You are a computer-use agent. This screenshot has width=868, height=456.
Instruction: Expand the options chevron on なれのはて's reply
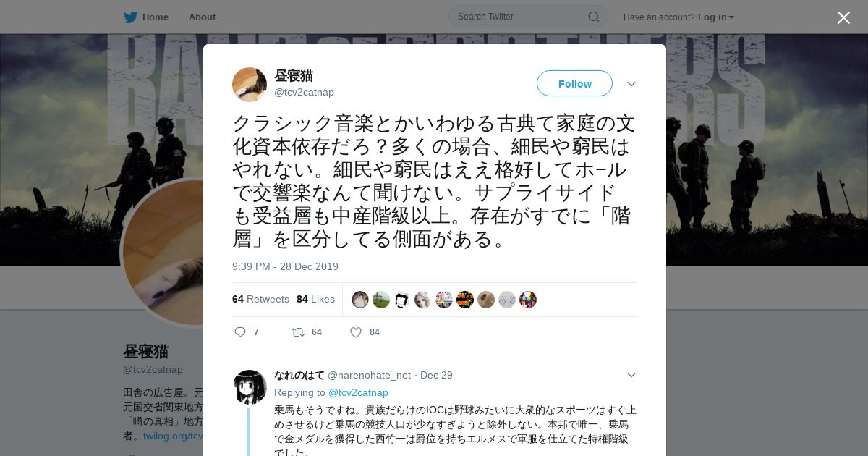631,375
